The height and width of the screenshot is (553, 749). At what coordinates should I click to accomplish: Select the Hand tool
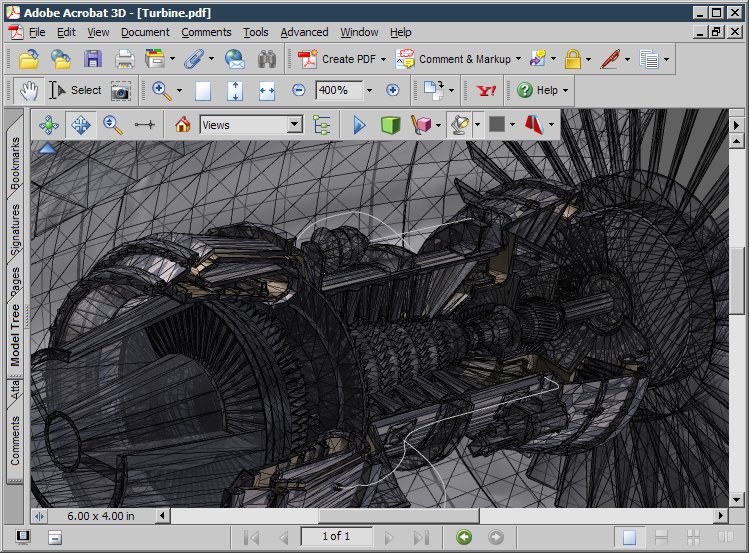pyautogui.click(x=29, y=90)
